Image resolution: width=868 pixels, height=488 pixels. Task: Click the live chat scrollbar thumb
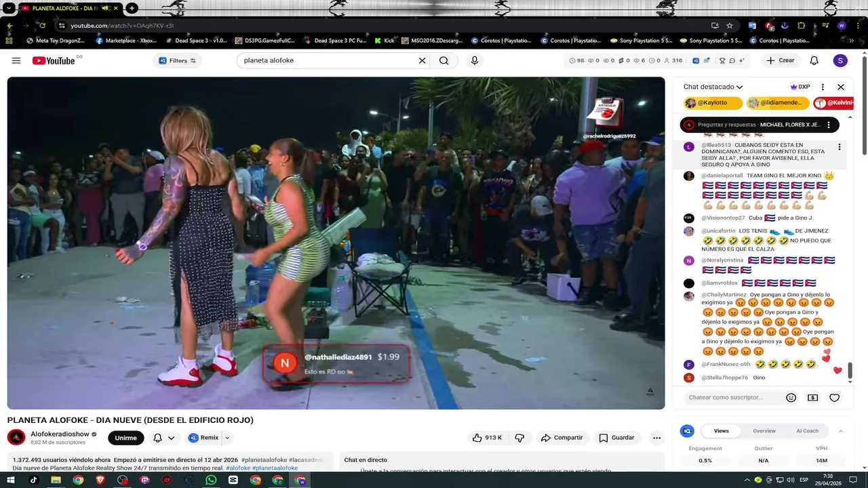850,371
